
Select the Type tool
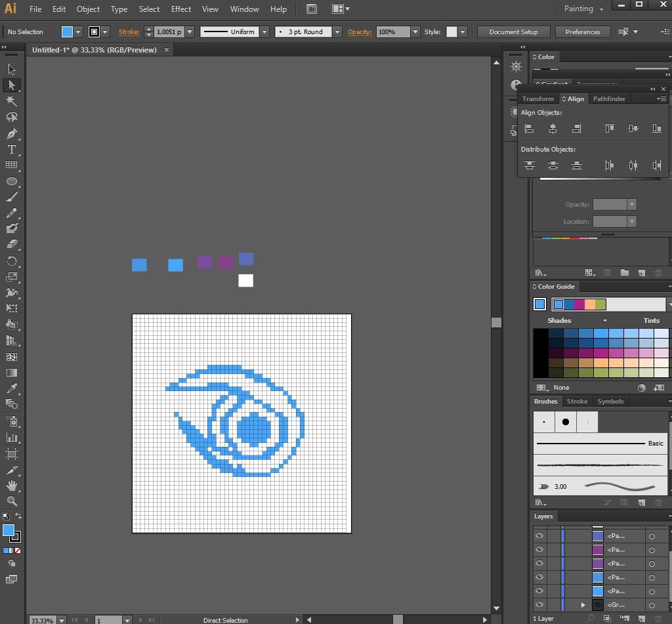[x=11, y=150]
